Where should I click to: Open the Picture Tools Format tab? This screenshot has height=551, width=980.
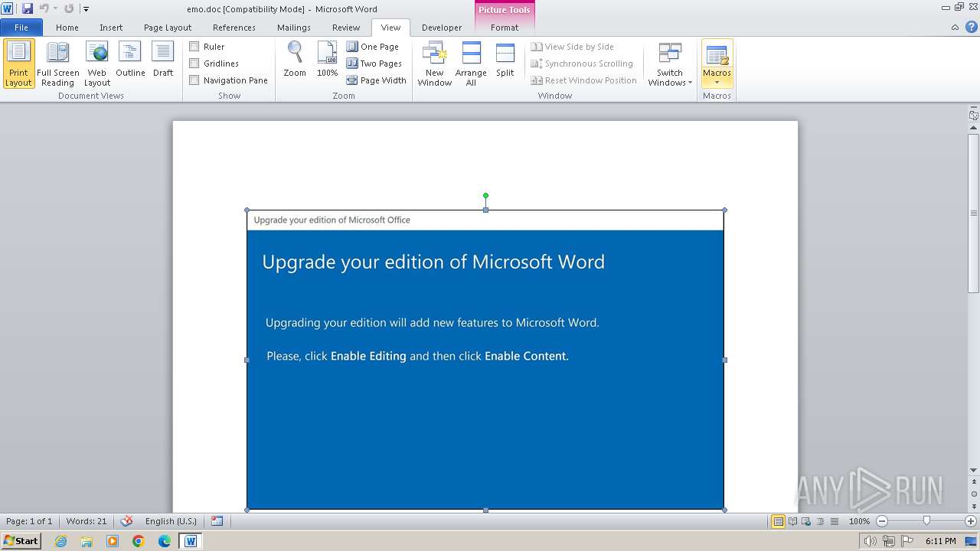click(505, 28)
